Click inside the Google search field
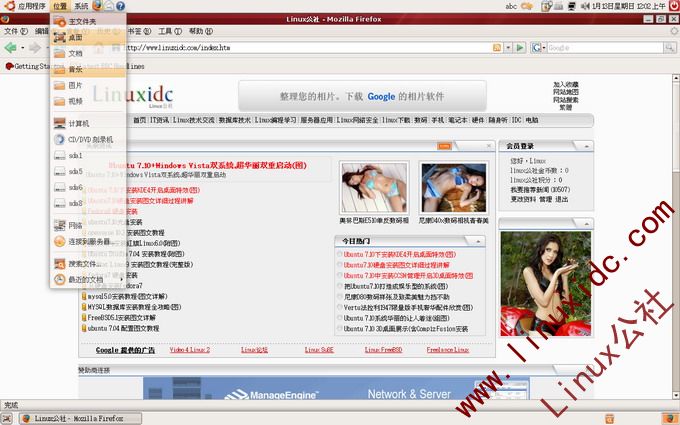The image size is (680, 425). point(600,47)
